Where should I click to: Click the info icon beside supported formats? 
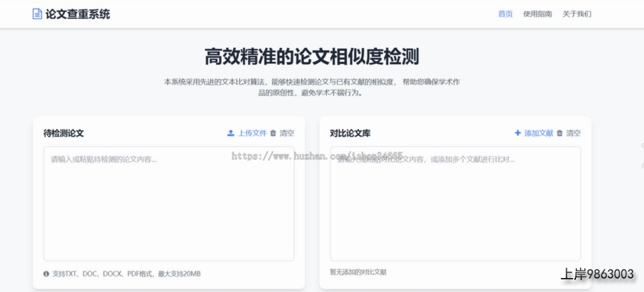pos(46,274)
